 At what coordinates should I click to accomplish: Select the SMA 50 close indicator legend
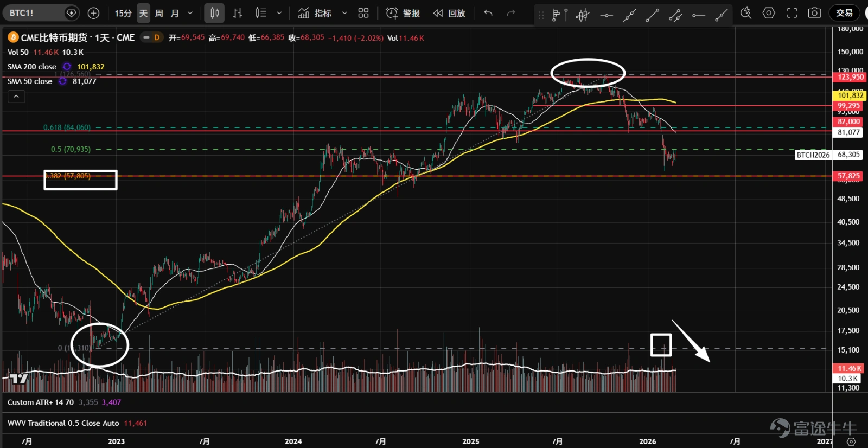(x=30, y=81)
